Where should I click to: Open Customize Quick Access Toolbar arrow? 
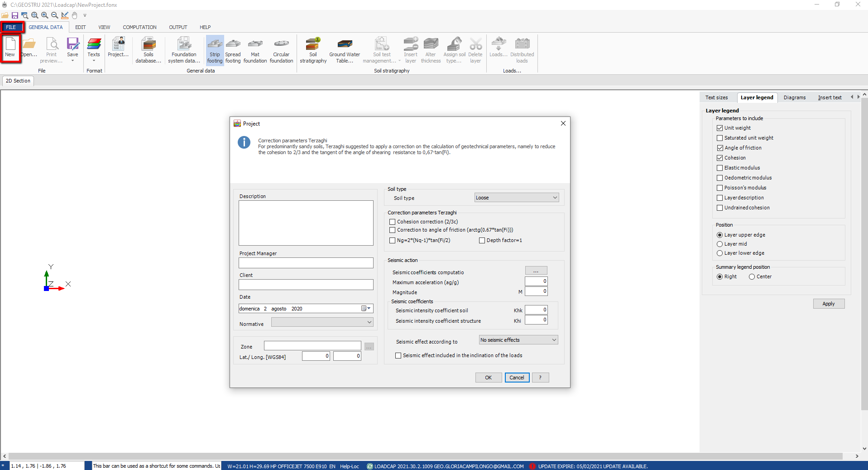coord(85,15)
